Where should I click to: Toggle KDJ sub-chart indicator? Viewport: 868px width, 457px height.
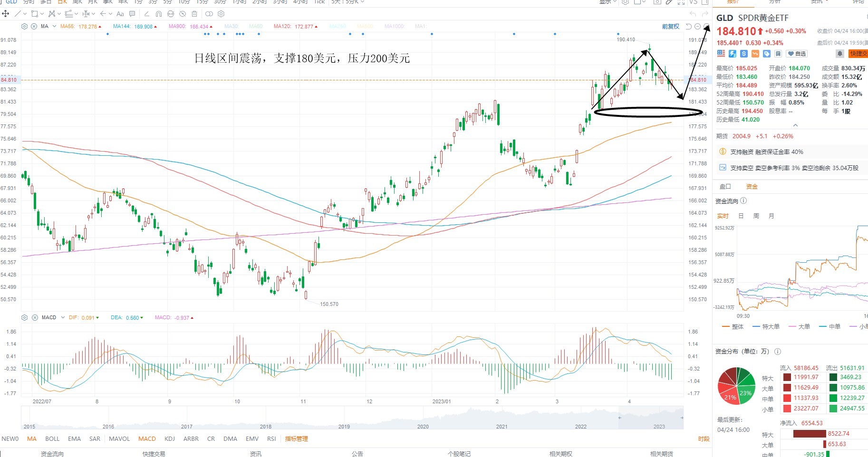coord(170,439)
